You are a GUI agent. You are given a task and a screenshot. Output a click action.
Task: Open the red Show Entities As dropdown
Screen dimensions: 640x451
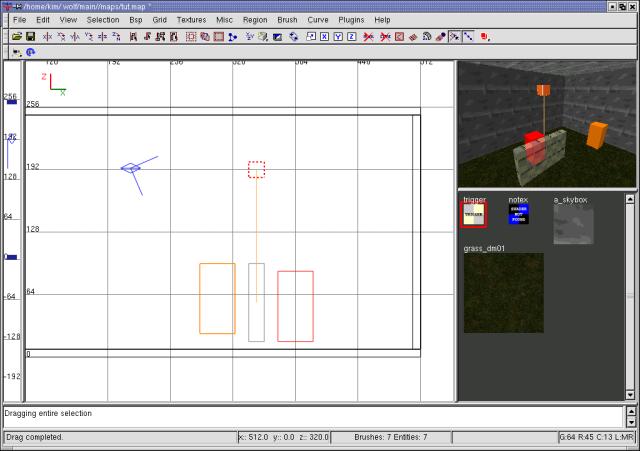(485, 37)
